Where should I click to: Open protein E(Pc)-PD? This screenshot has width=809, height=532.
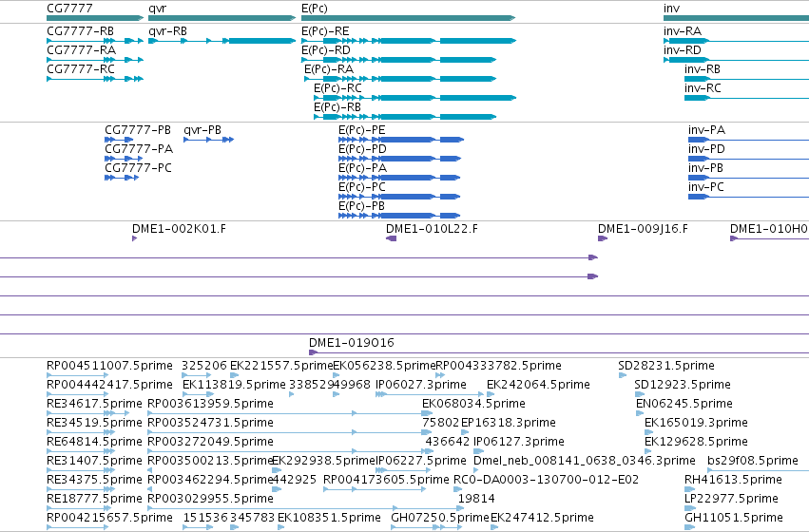[400, 159]
